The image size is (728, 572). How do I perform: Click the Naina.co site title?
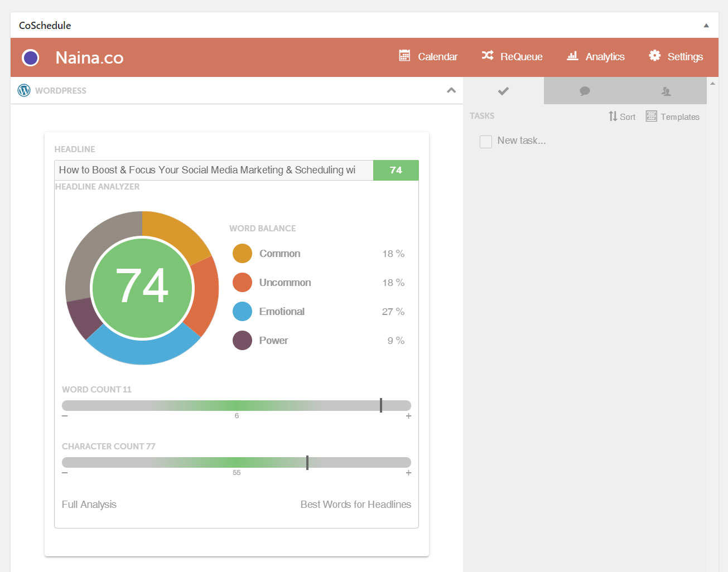click(x=89, y=57)
